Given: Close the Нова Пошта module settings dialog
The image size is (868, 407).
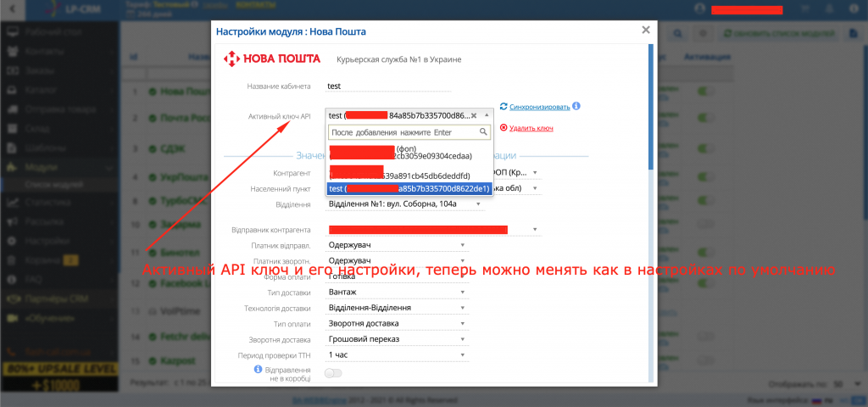Looking at the screenshot, I should coord(645,31).
